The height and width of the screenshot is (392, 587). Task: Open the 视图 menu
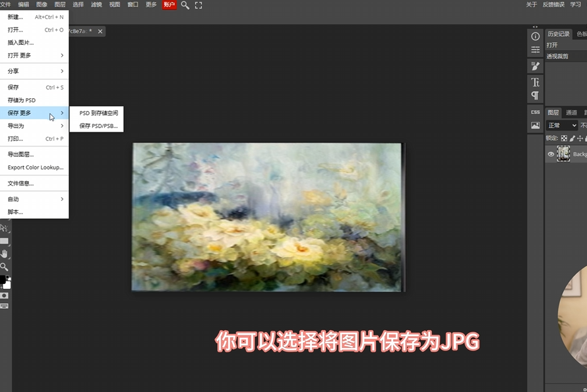click(x=115, y=5)
